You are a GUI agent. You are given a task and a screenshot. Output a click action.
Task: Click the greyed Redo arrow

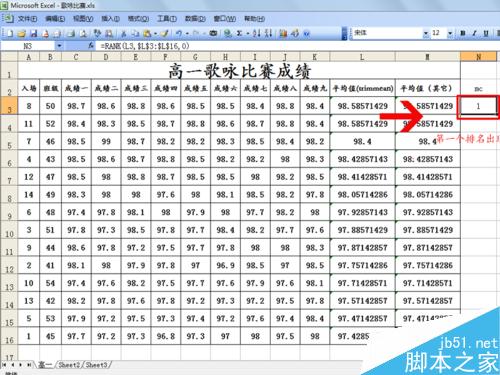pyautogui.click(x=196, y=33)
